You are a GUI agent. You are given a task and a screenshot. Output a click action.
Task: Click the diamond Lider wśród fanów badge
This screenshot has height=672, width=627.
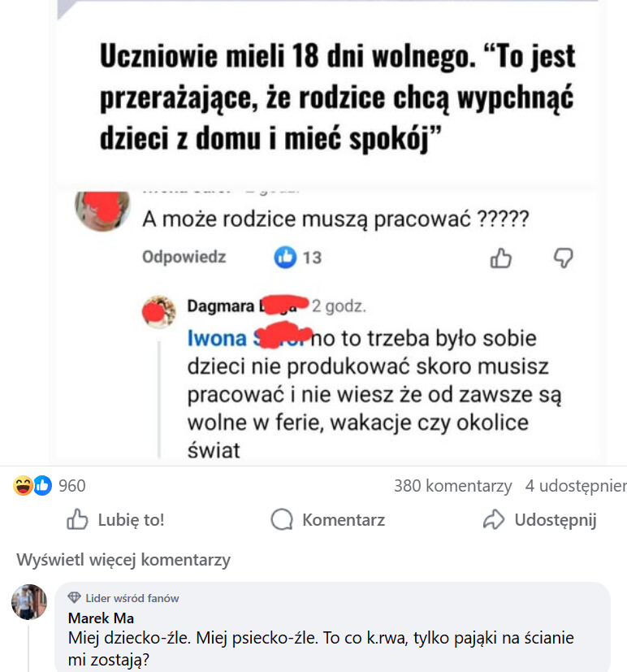point(75,598)
